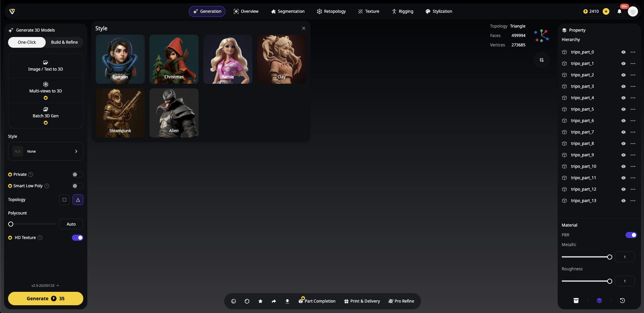Screen dimensions: 644x313
Task: Open the Stylization tab
Action: click(439, 11)
